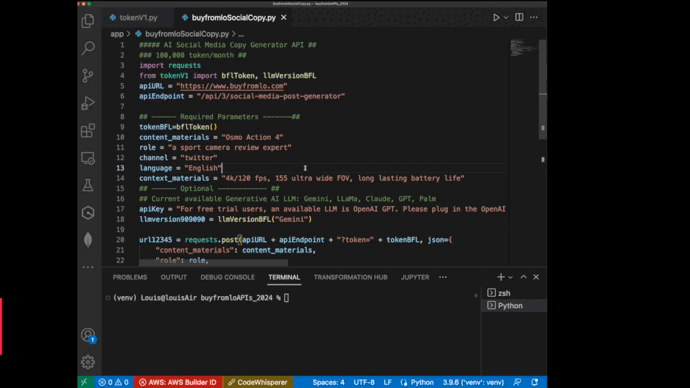Open the JUPYTER panel tab
This screenshot has height=388, width=690.
(415, 277)
